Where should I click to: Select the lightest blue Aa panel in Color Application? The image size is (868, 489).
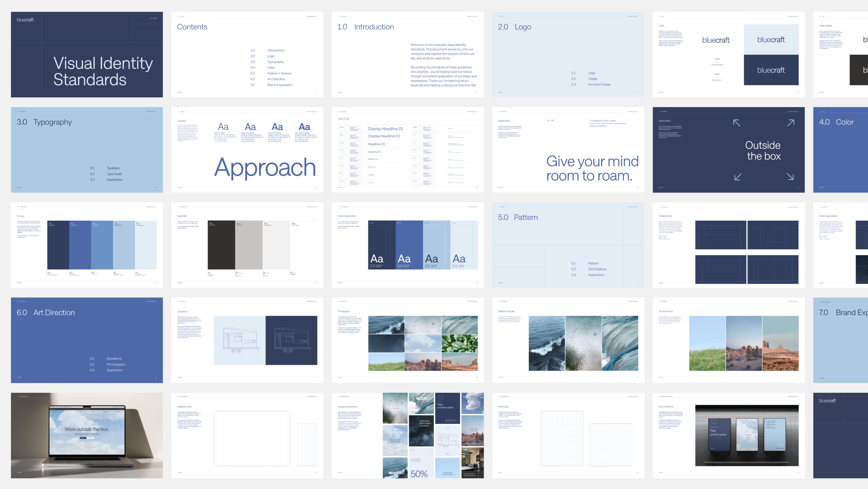(464, 245)
